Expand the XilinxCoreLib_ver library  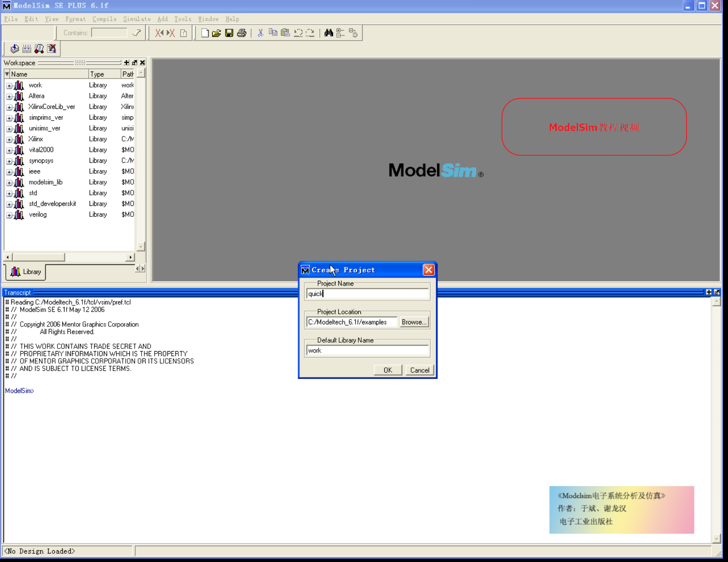9,107
